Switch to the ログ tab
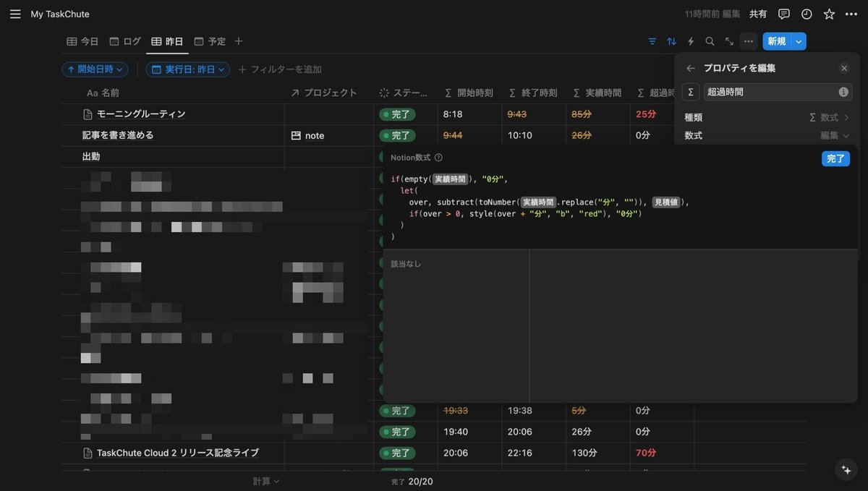Image resolution: width=868 pixels, height=491 pixels. (x=125, y=41)
